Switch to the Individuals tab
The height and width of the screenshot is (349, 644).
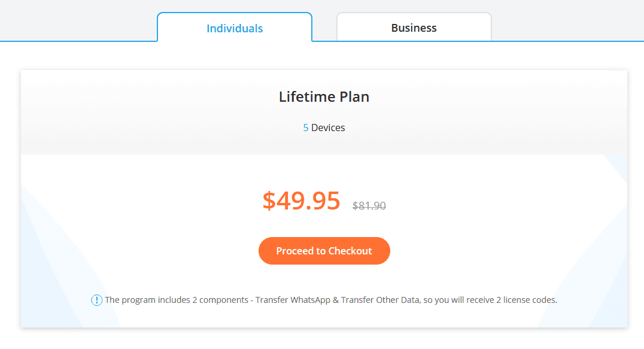235,28
